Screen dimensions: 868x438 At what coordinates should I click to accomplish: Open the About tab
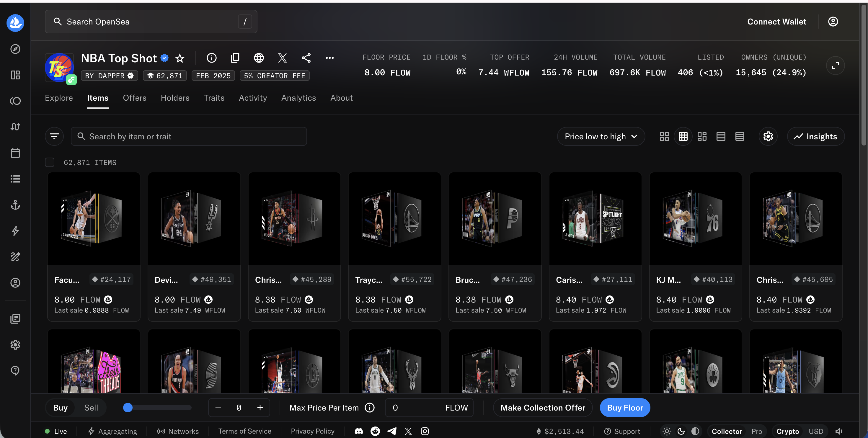tap(341, 98)
